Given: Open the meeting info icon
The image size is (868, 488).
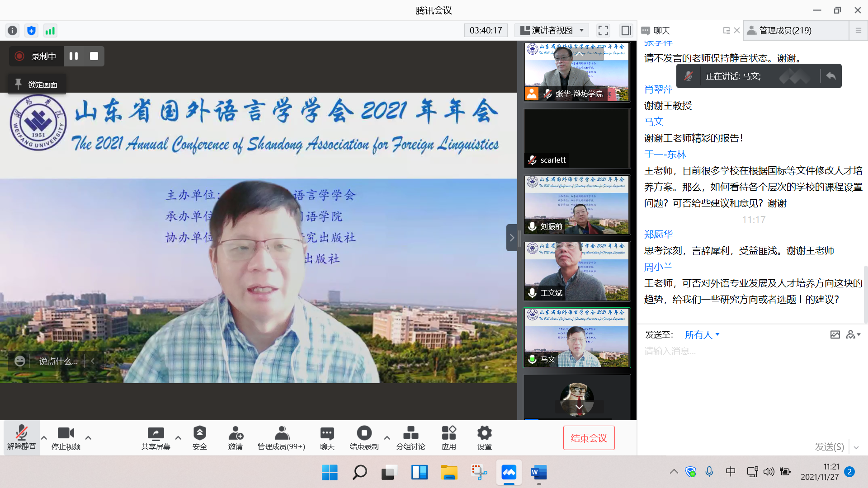Looking at the screenshot, I should click(12, 30).
